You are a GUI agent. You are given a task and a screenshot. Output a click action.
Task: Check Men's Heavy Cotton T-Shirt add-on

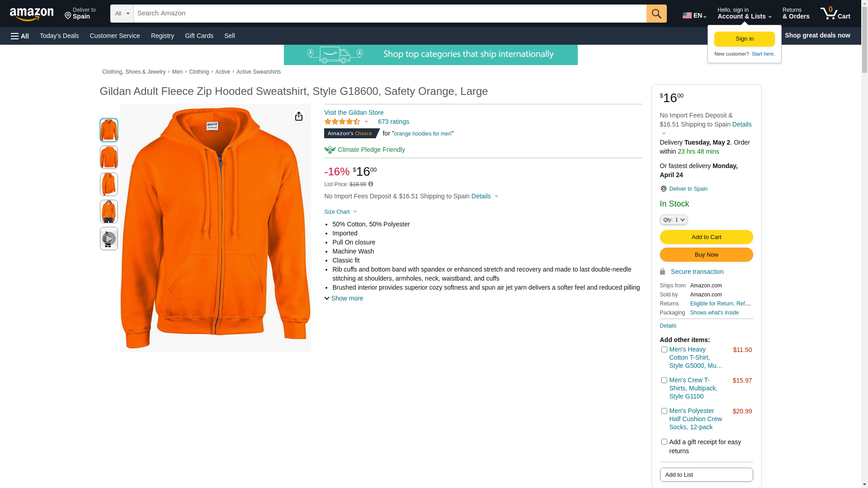pos(664,349)
